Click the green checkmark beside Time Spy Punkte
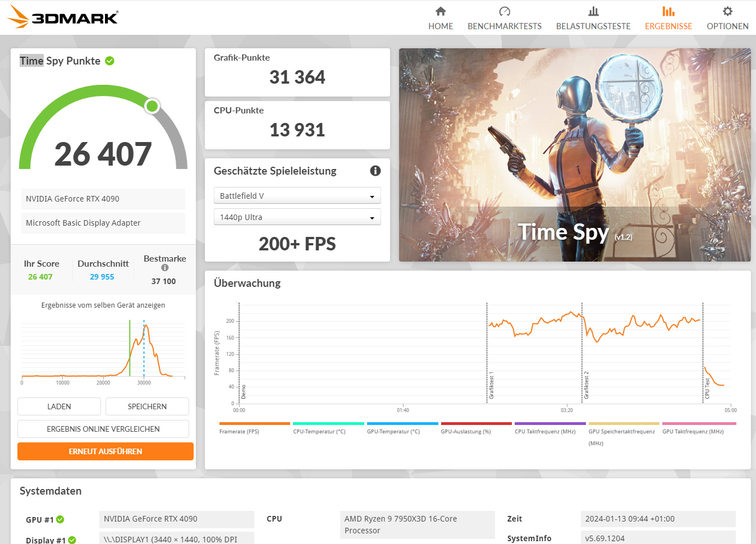This screenshot has width=756, height=544. pos(110,61)
